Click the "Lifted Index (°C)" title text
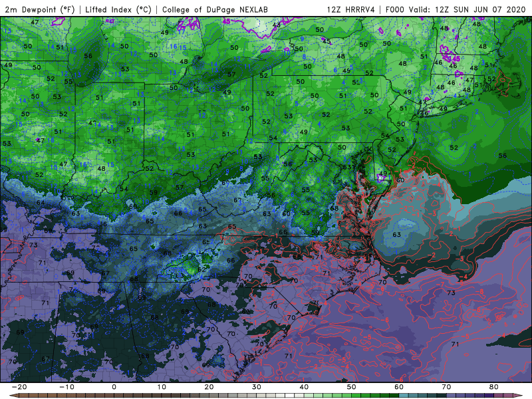Image resolution: width=532 pixels, height=399 pixels. (x=118, y=9)
